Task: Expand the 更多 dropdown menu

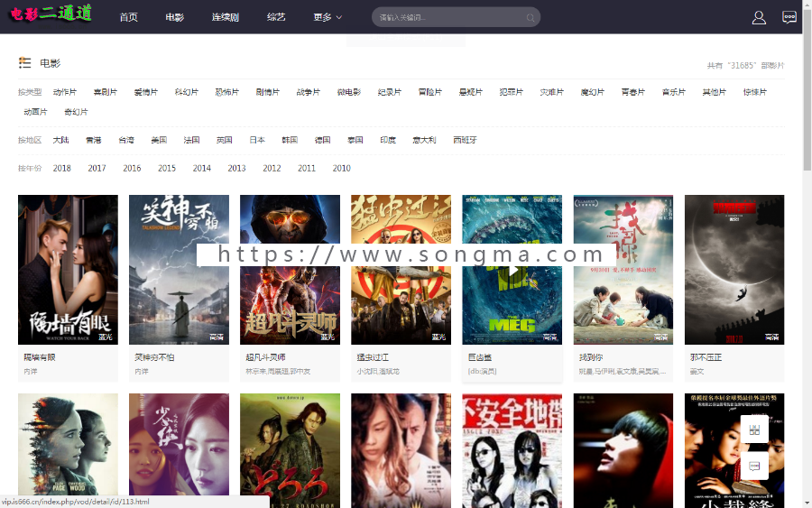Action: point(328,18)
